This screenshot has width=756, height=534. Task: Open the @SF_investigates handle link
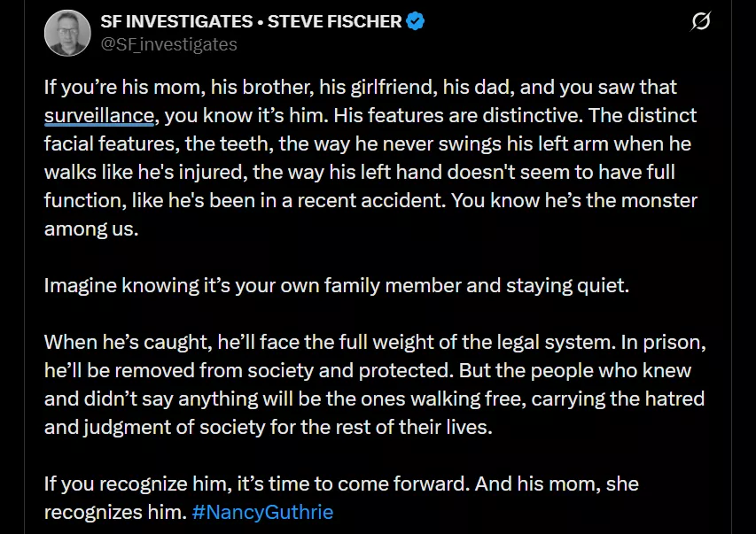point(169,43)
